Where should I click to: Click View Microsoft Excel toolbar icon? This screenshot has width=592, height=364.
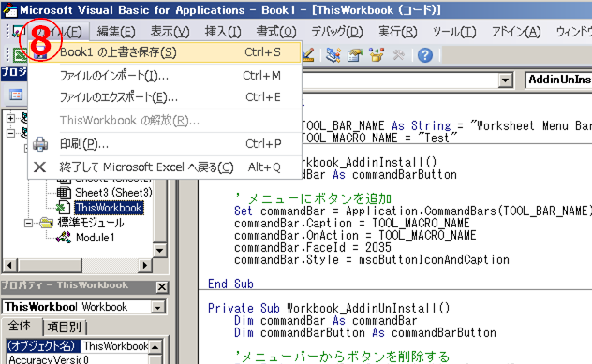[x=20, y=55]
